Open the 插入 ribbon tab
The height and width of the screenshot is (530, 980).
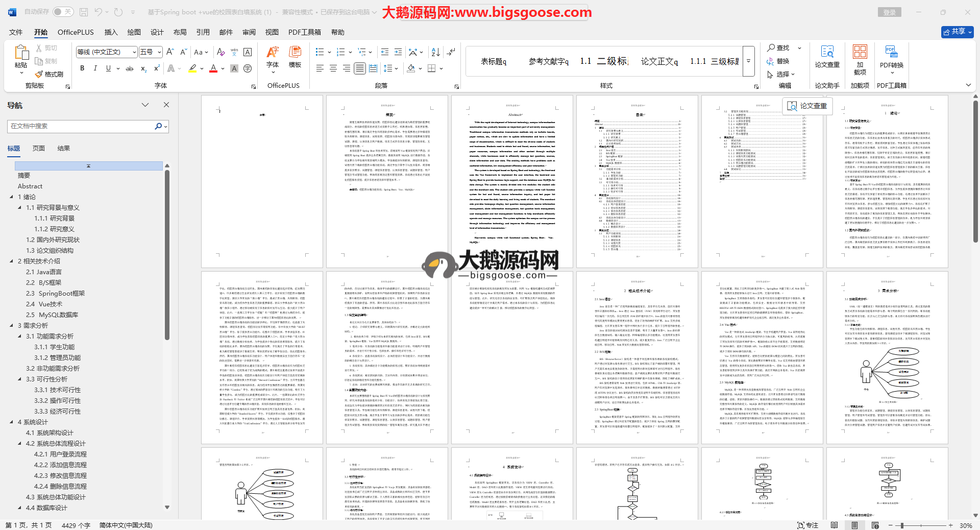111,32
